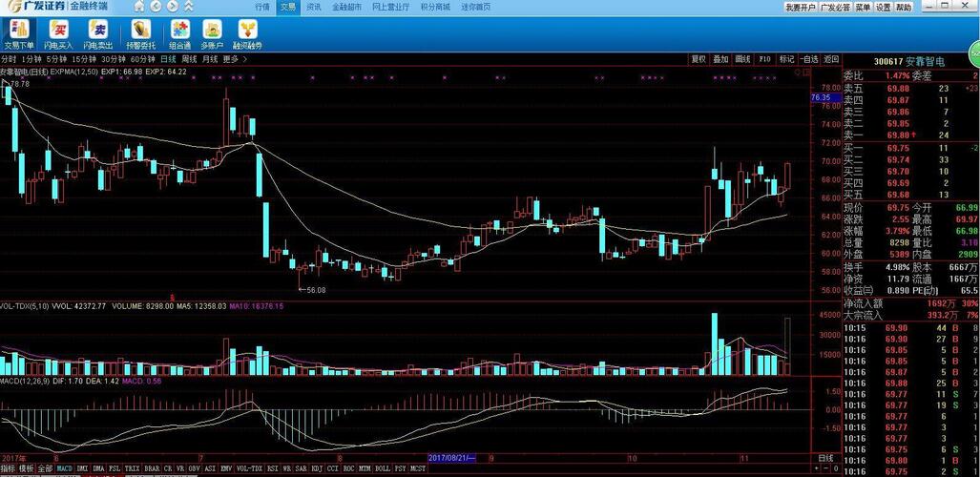Click the green round badge at right edge
980x477 pixels.
974,55
